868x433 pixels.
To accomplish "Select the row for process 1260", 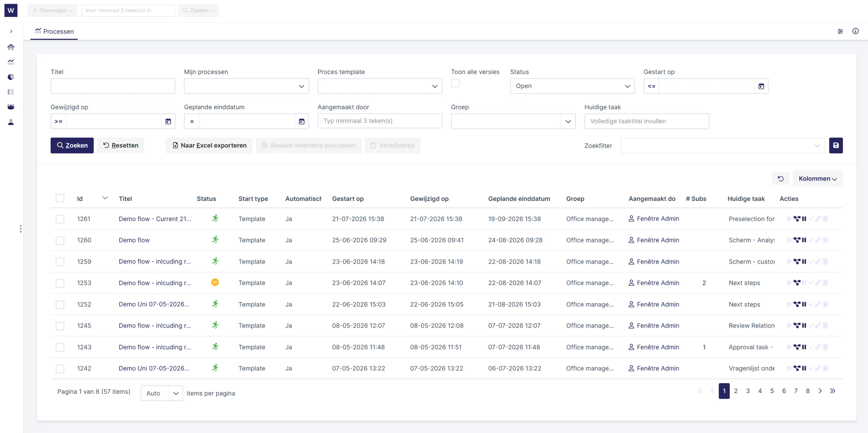I will [60, 241].
